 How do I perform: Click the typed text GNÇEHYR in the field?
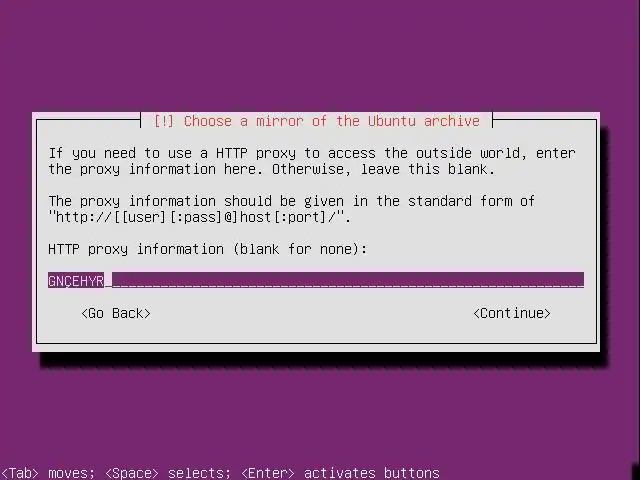[x=76, y=281]
